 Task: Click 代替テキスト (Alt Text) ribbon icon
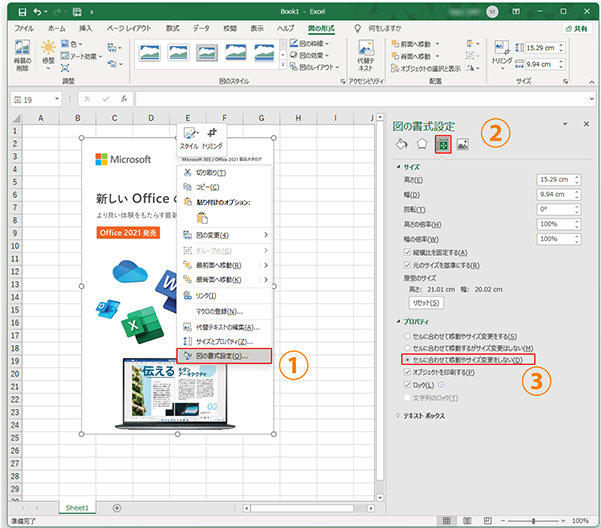coord(366,55)
